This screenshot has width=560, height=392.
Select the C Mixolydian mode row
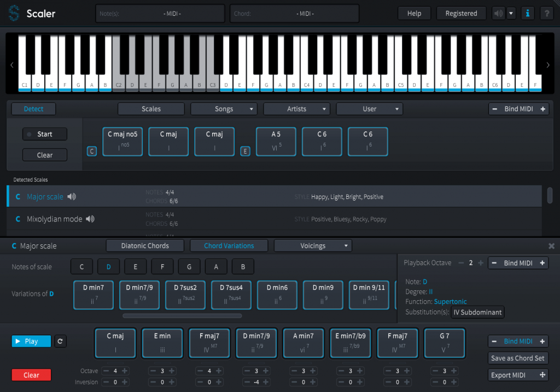[275, 219]
